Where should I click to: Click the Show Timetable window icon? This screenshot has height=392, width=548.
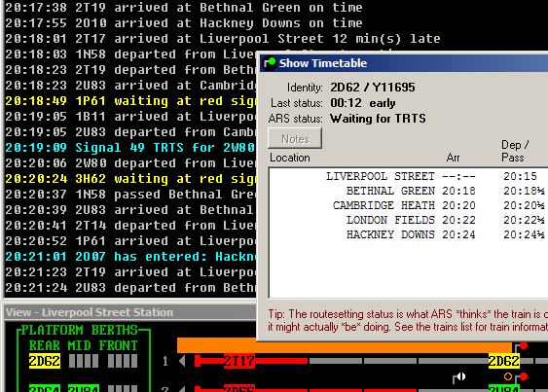pos(270,63)
